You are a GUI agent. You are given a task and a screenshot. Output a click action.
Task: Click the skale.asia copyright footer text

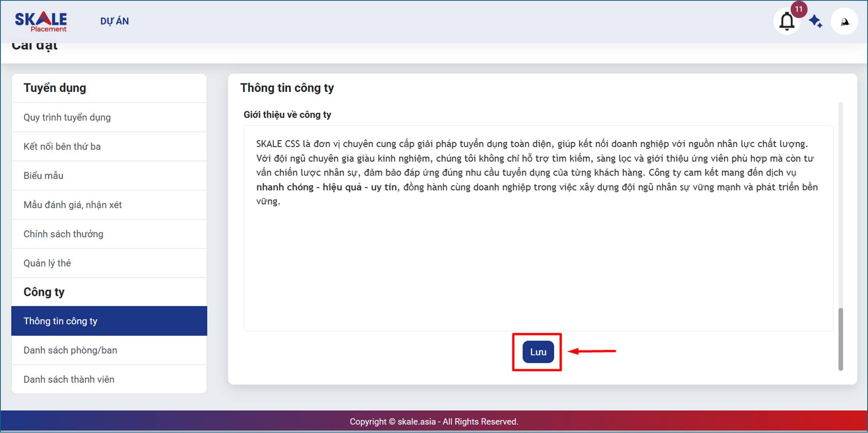[x=434, y=422]
